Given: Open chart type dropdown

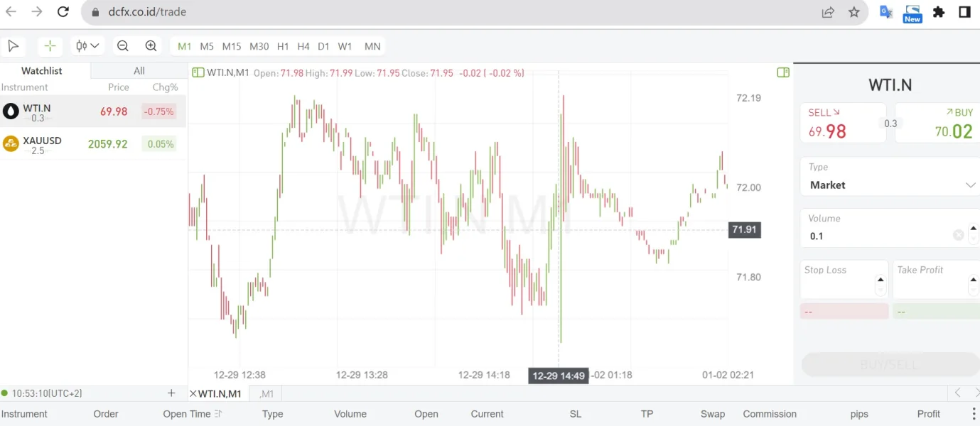Looking at the screenshot, I should coord(88,46).
